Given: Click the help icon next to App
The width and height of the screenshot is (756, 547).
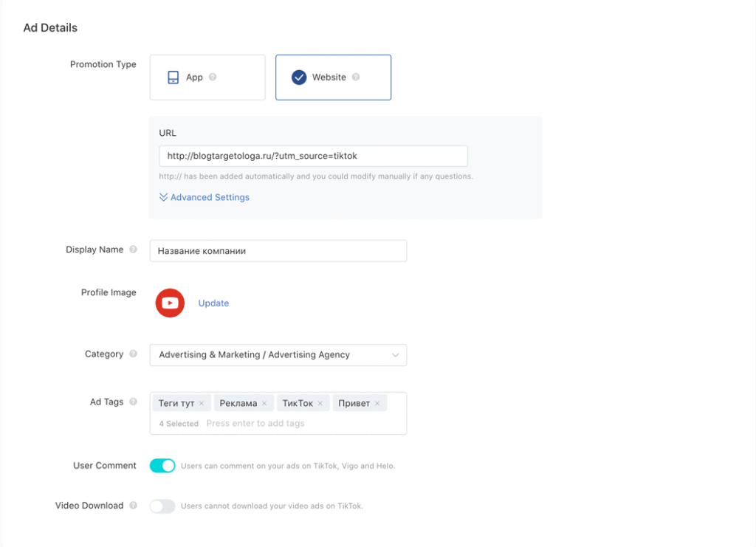Looking at the screenshot, I should 213,77.
